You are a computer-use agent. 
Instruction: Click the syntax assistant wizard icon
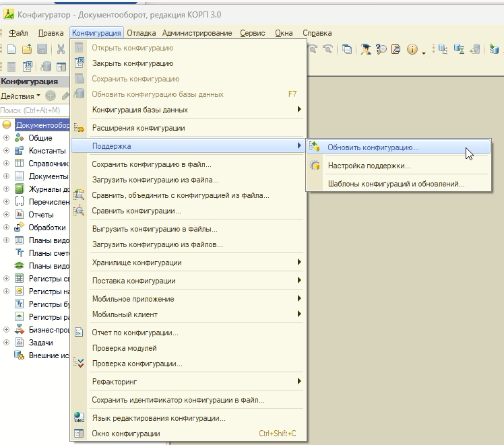click(365, 49)
